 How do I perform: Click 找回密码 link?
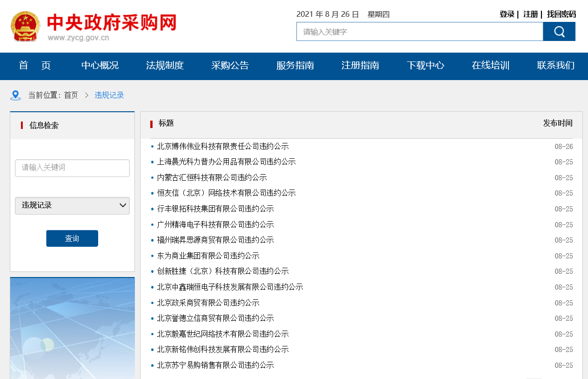[x=561, y=14]
